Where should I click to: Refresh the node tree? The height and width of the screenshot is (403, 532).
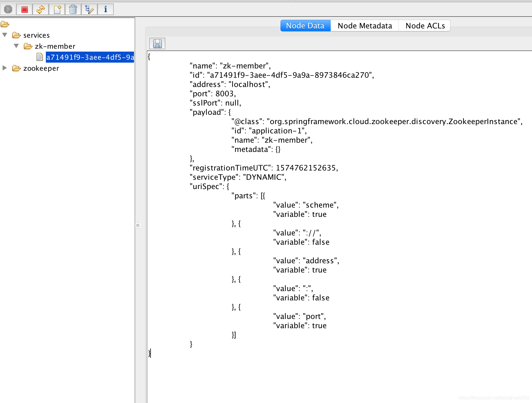40,9
